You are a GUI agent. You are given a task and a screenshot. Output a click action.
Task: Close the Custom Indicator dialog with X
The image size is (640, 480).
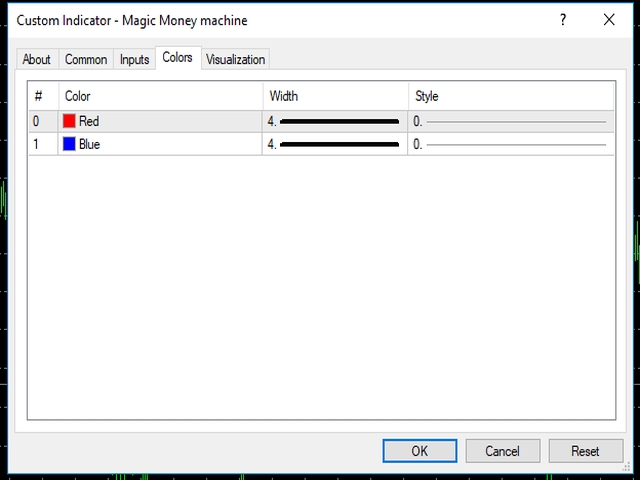coord(609,20)
